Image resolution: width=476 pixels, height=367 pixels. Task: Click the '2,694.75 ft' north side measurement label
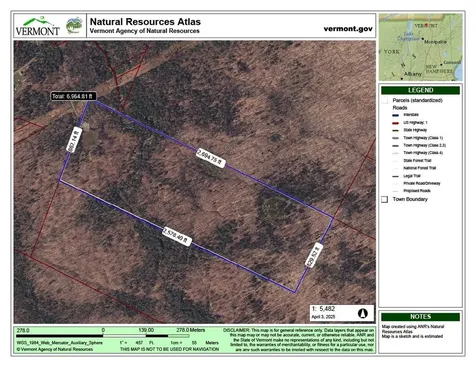click(x=211, y=157)
